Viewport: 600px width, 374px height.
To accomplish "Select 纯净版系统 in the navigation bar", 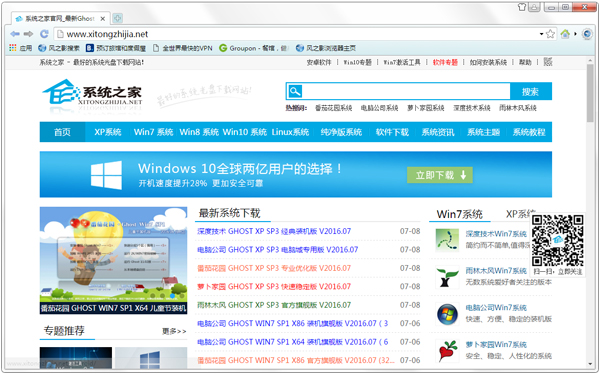I will (341, 132).
